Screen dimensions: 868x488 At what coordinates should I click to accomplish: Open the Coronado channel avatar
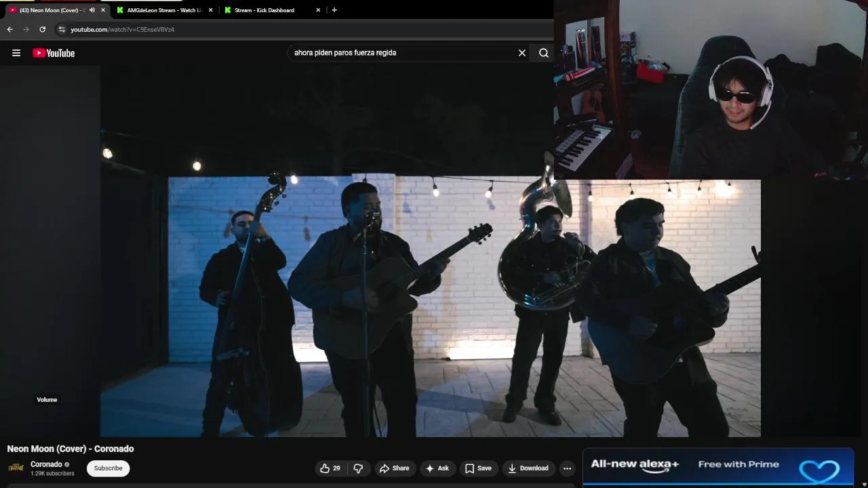click(x=16, y=468)
